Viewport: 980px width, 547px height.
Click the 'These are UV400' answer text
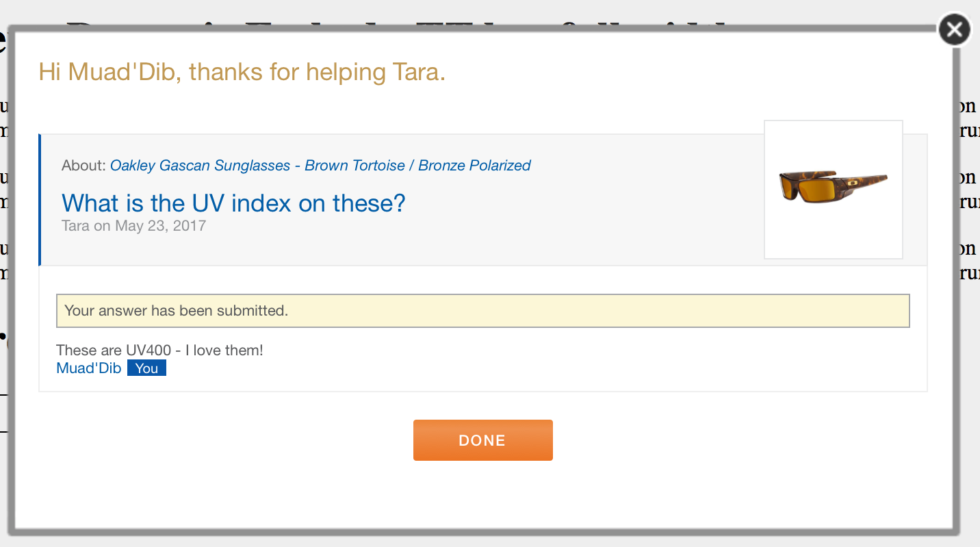point(159,351)
